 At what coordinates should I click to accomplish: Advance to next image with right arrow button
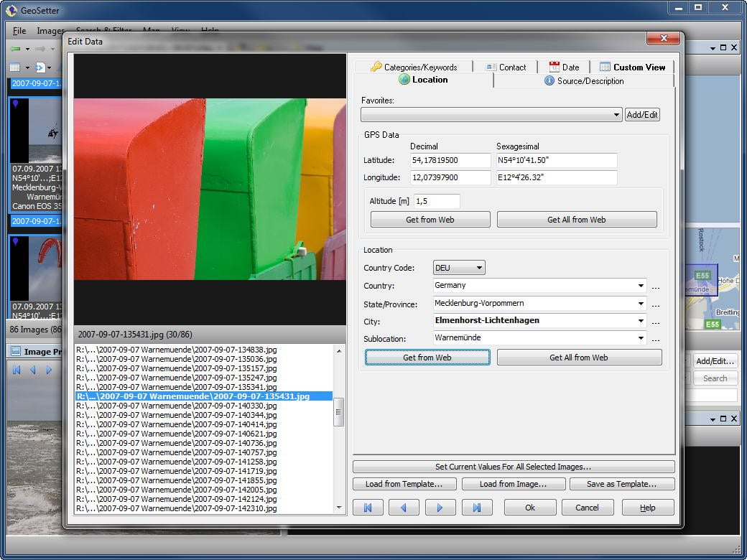click(x=440, y=508)
